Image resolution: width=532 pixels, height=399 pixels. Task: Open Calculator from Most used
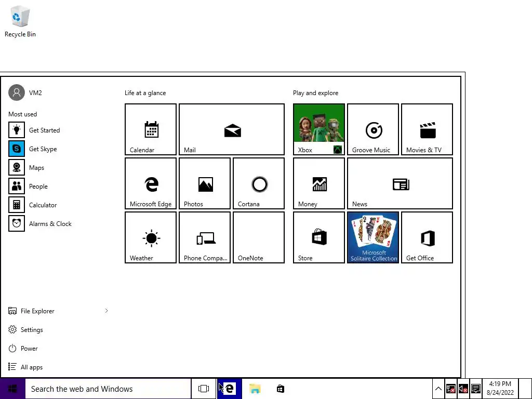point(33,205)
